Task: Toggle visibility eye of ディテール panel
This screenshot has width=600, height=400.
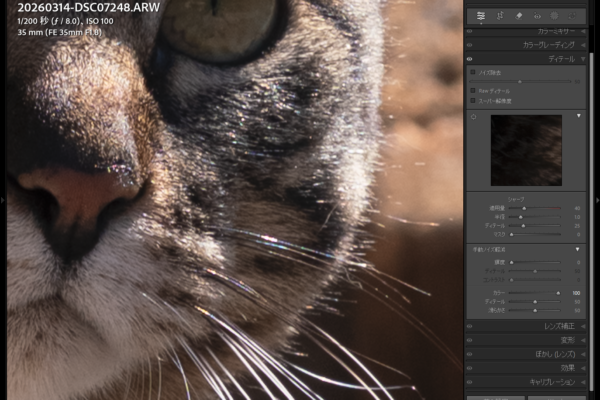Action: 471,59
